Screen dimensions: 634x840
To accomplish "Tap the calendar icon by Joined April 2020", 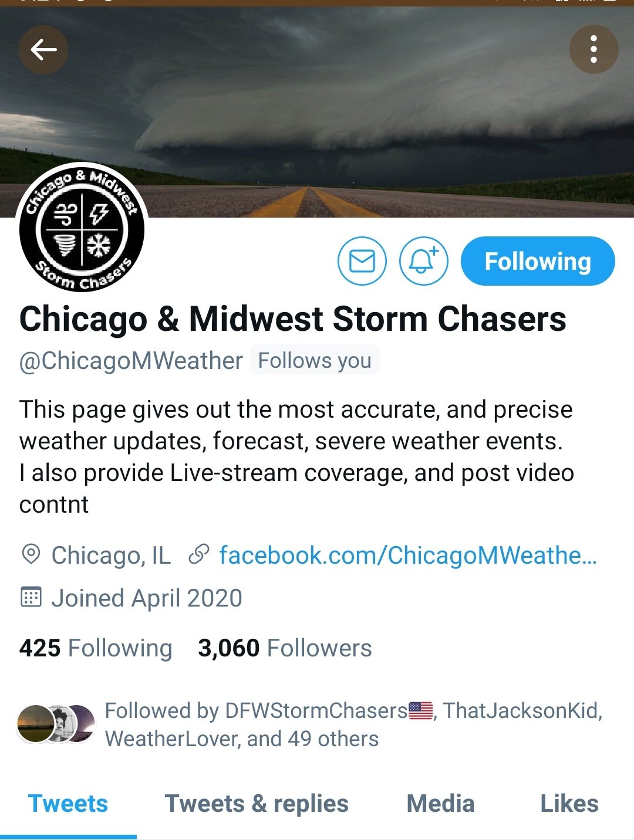I will (x=31, y=598).
